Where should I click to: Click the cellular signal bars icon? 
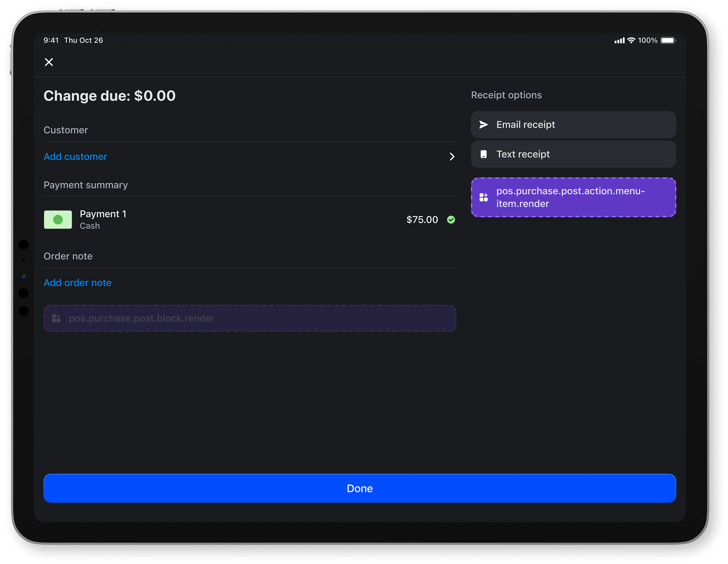click(619, 41)
